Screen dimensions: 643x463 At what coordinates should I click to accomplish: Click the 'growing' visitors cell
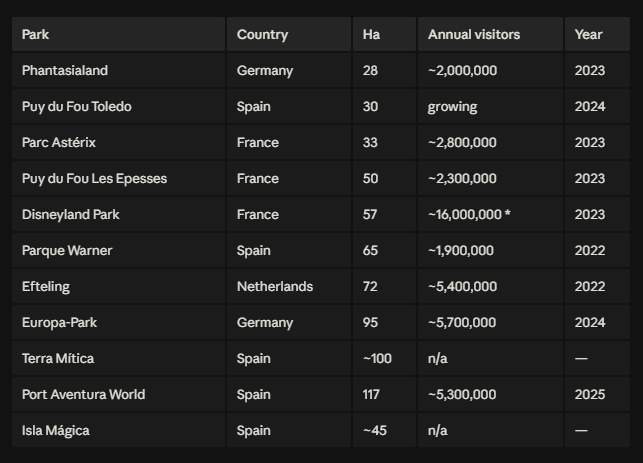click(x=490, y=107)
